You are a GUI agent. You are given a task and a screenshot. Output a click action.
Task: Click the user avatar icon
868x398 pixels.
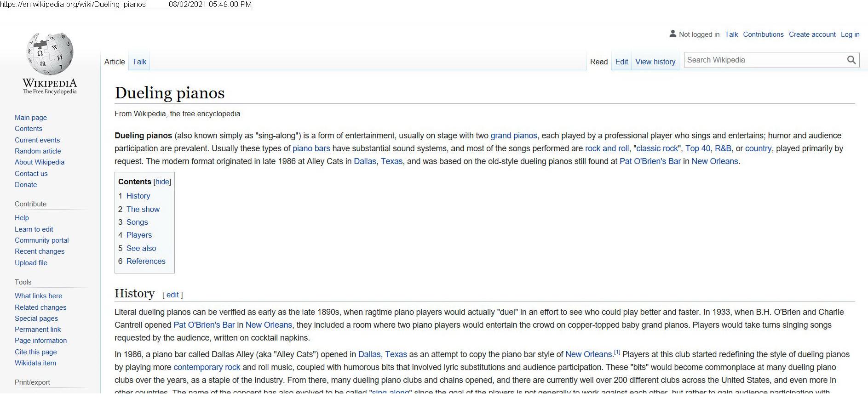click(x=673, y=34)
